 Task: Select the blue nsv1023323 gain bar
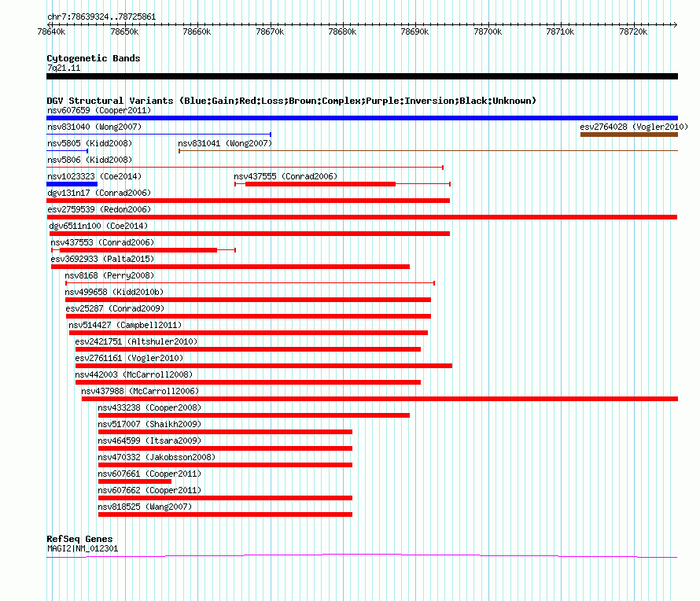pos(72,184)
